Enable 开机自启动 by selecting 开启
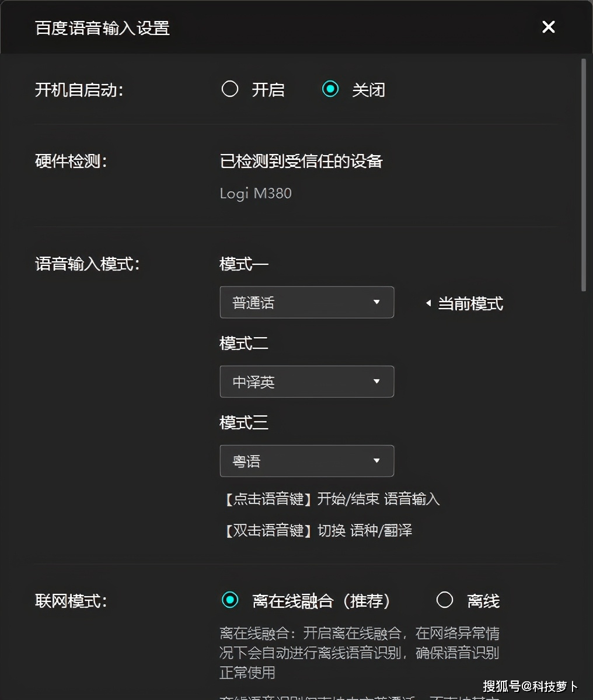The width and height of the screenshot is (593, 700). pyautogui.click(x=230, y=89)
